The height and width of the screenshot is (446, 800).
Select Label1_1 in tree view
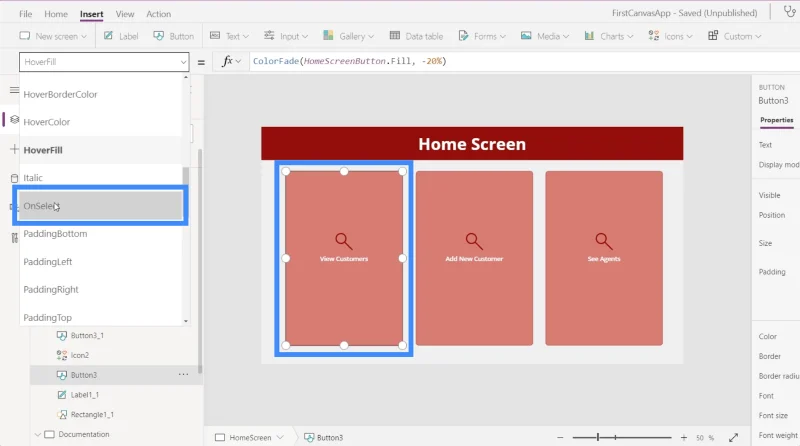85,395
